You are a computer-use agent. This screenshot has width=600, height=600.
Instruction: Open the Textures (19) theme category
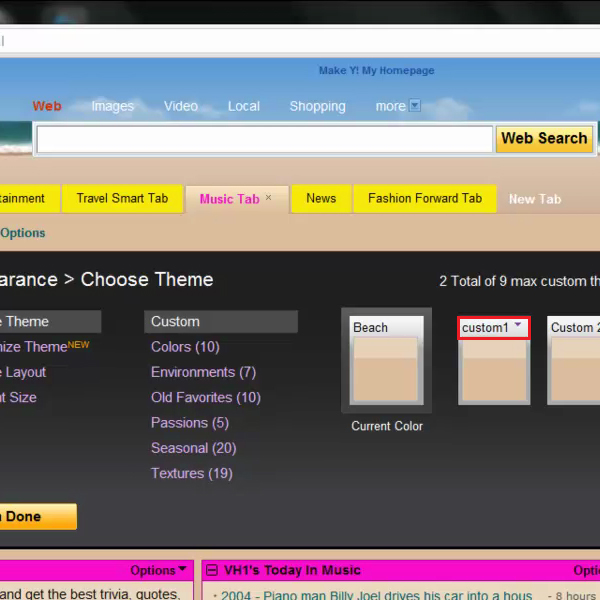coord(192,473)
